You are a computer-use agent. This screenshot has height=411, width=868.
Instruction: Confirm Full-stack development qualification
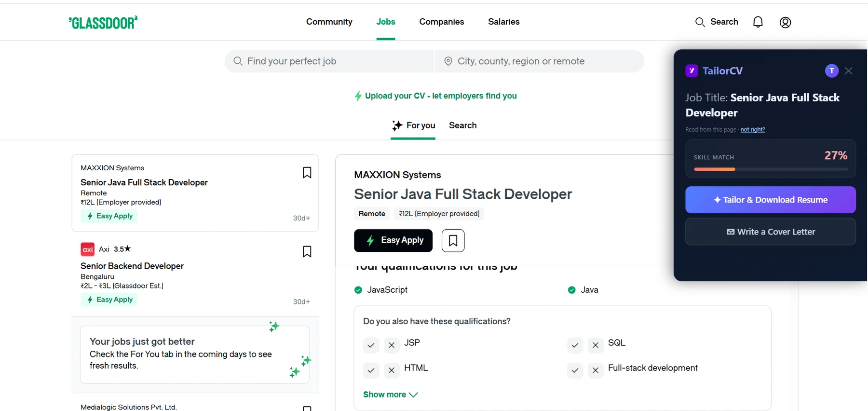pyautogui.click(x=575, y=370)
